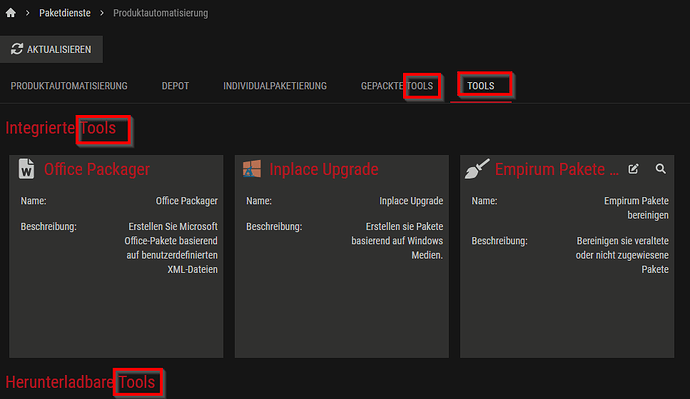
Task: Click the edit pencil icon on Empirum card
Action: (633, 169)
